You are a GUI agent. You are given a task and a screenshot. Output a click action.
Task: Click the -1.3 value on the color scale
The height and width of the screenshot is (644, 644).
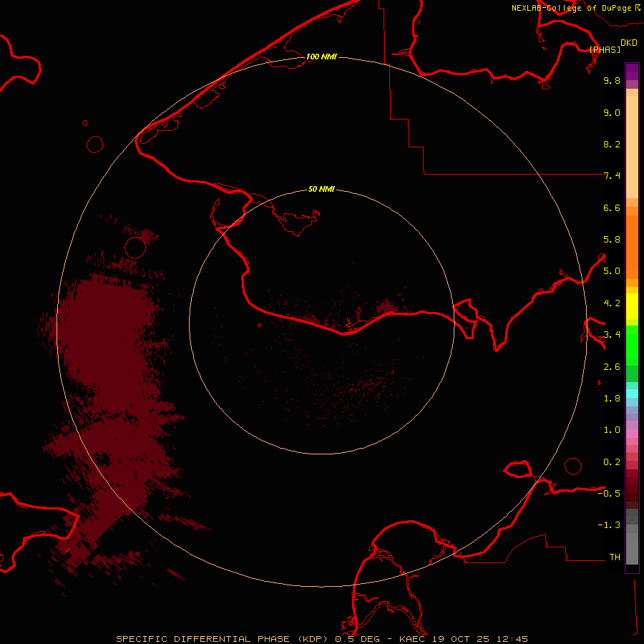click(609, 525)
